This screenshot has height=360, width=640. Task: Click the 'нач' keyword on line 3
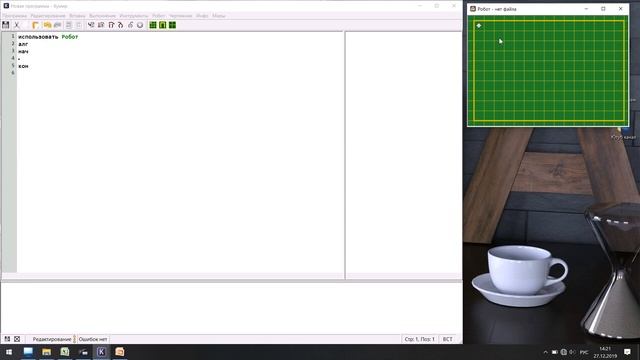[x=23, y=51]
